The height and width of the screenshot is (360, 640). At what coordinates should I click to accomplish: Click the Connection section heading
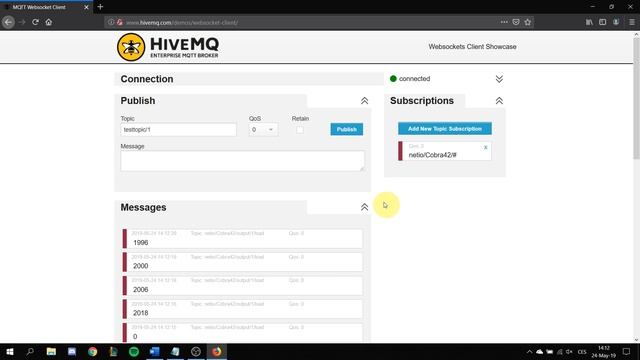click(x=147, y=79)
